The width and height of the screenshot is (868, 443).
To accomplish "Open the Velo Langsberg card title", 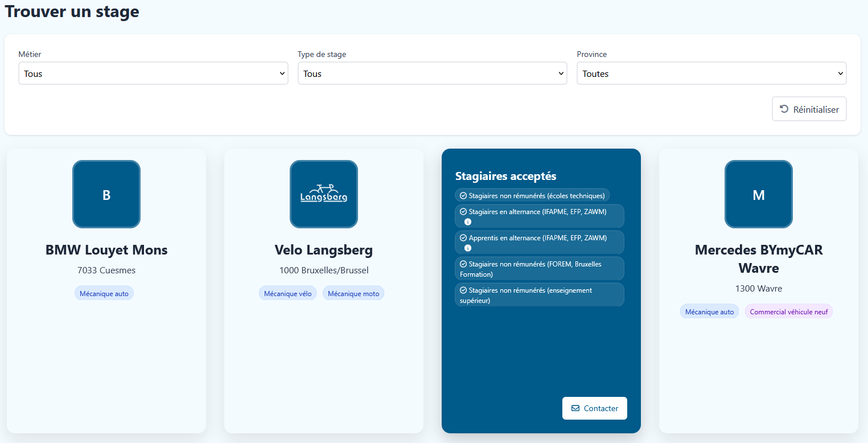I will pos(324,250).
